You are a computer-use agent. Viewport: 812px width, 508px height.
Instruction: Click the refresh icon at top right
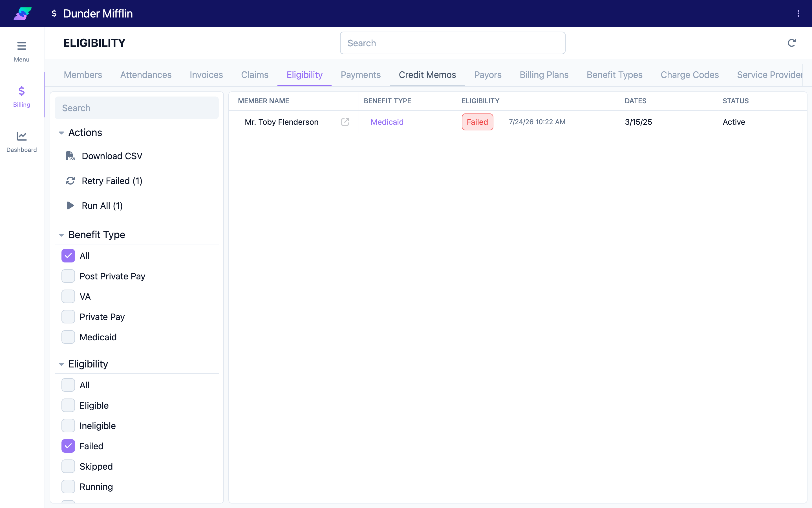click(x=791, y=43)
